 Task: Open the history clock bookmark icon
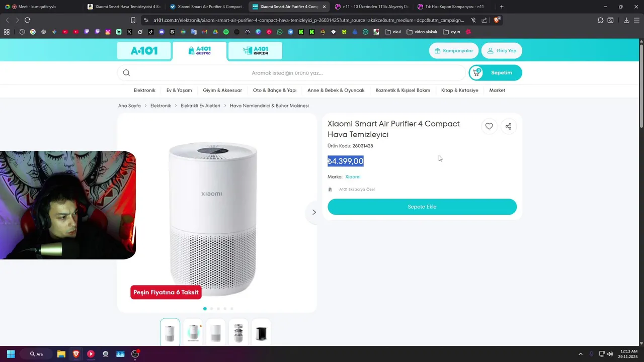coord(22,32)
